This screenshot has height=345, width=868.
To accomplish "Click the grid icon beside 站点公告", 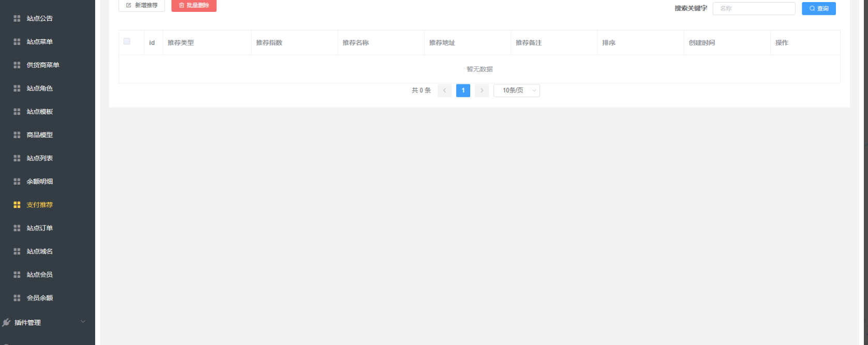I will point(17,19).
